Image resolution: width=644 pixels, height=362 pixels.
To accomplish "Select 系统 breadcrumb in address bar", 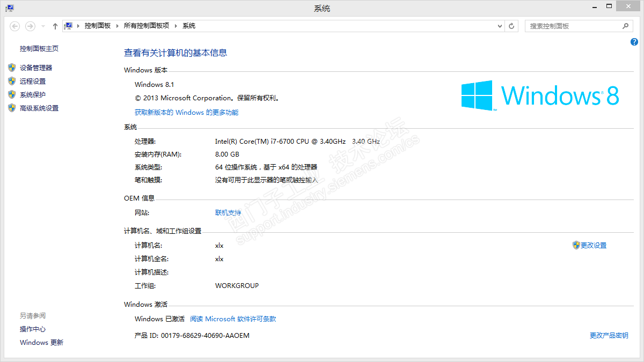I will coord(189,26).
